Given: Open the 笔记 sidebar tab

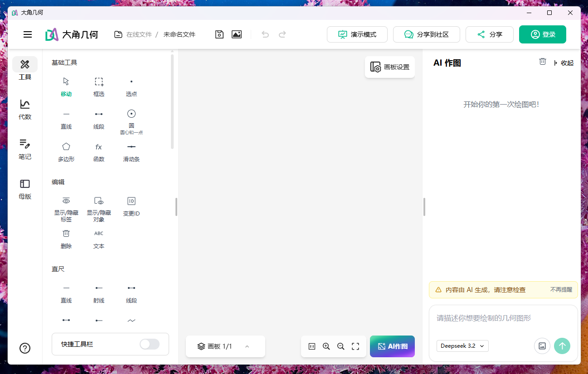Looking at the screenshot, I should pyautogui.click(x=25, y=149).
